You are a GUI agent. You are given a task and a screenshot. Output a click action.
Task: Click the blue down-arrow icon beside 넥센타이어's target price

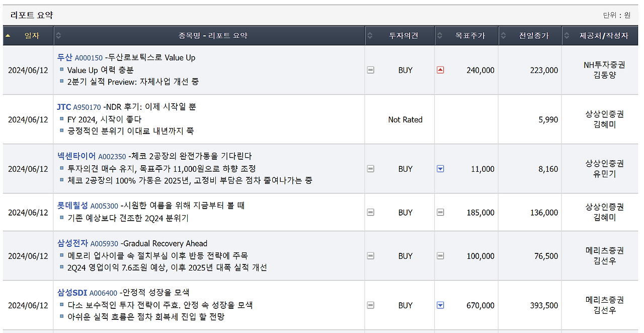click(440, 169)
